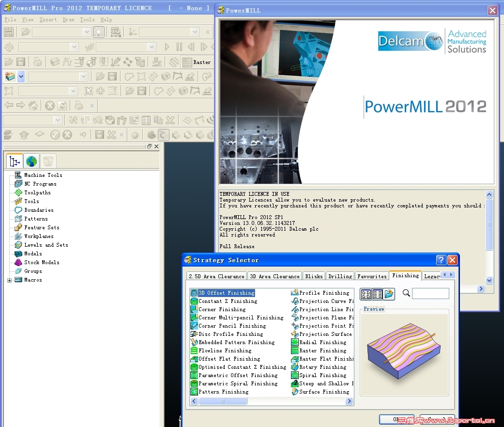Click the magnifier search icon in Strategy Selector
Screen dimensions: 504x427
point(406,293)
